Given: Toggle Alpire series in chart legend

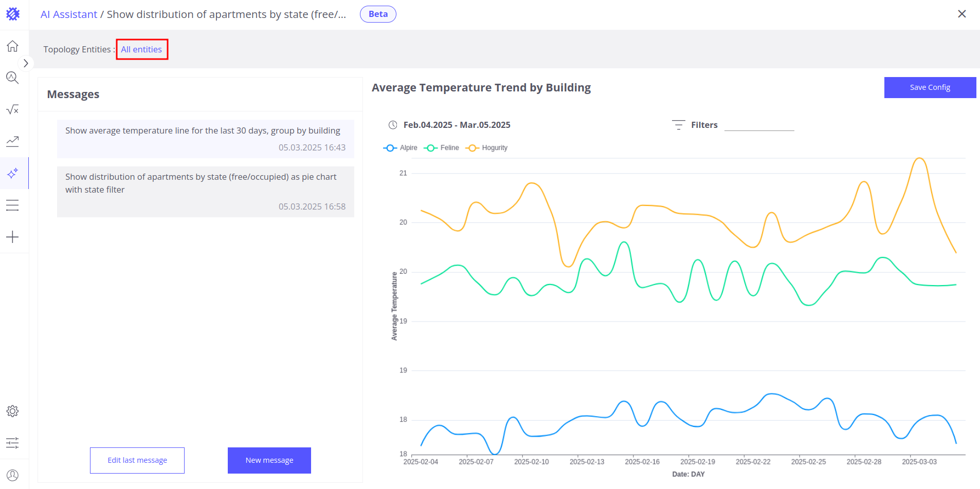Looking at the screenshot, I should [x=401, y=148].
